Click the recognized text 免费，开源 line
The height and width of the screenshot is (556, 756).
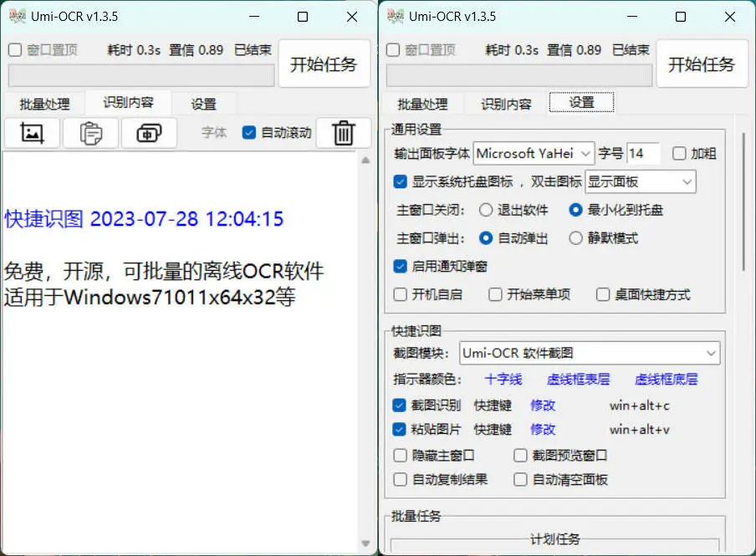(163, 271)
